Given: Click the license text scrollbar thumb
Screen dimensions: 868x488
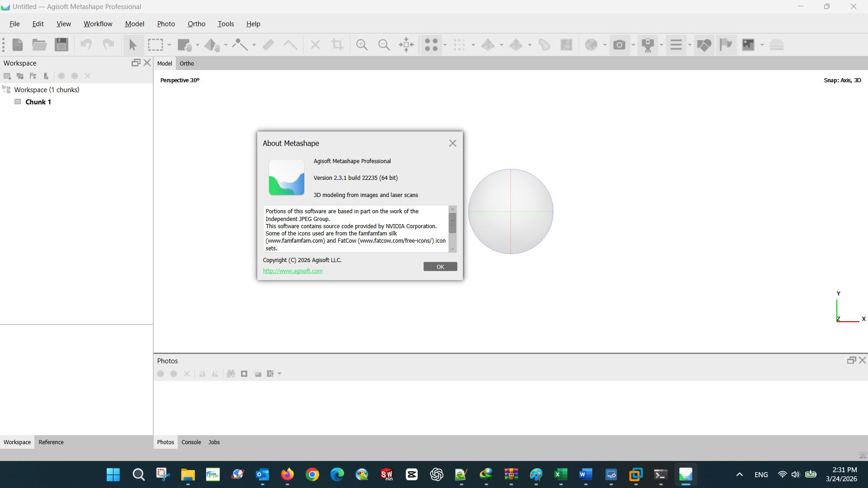Looking at the screenshot, I should pyautogui.click(x=453, y=223).
